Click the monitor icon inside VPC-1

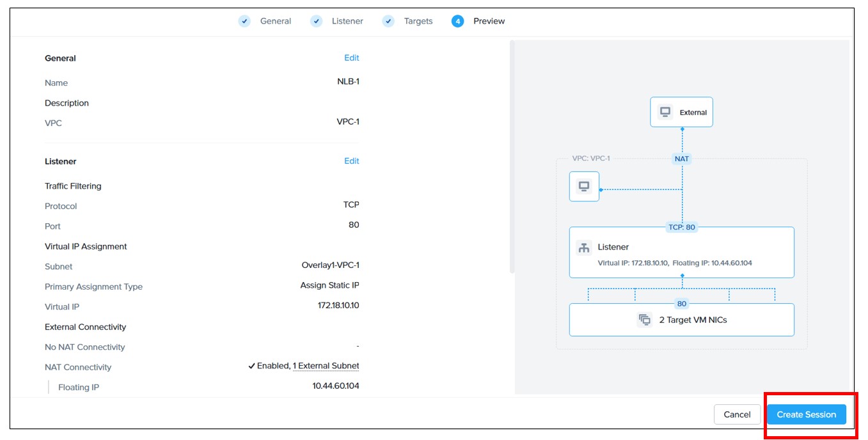(584, 187)
